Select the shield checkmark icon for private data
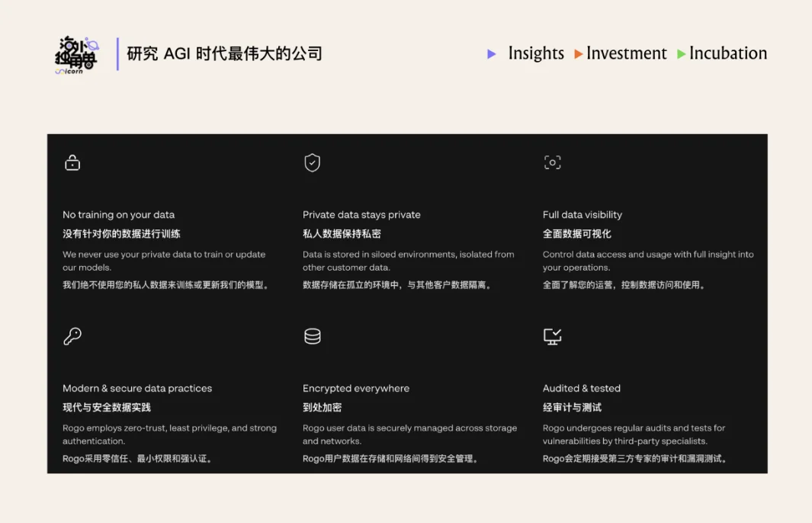The image size is (812, 523). pyautogui.click(x=312, y=162)
